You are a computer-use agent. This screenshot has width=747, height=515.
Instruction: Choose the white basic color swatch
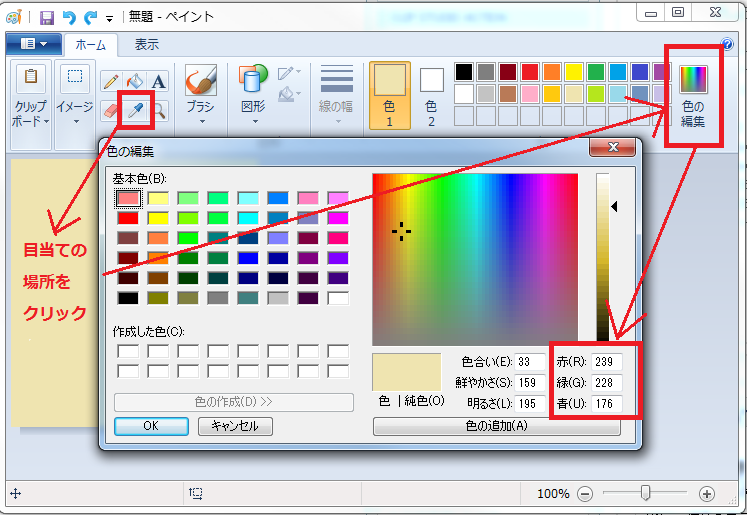tap(338, 297)
